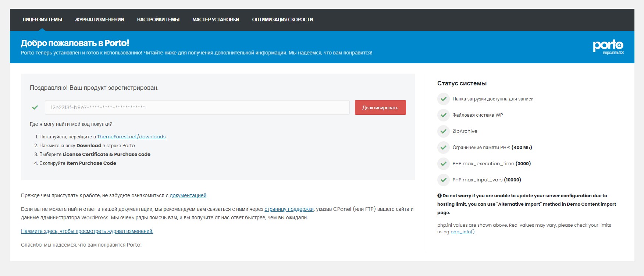Viewport: 644px width, 276px height.
Task: Click the max_execution_time status checkmark
Action: (x=443, y=164)
